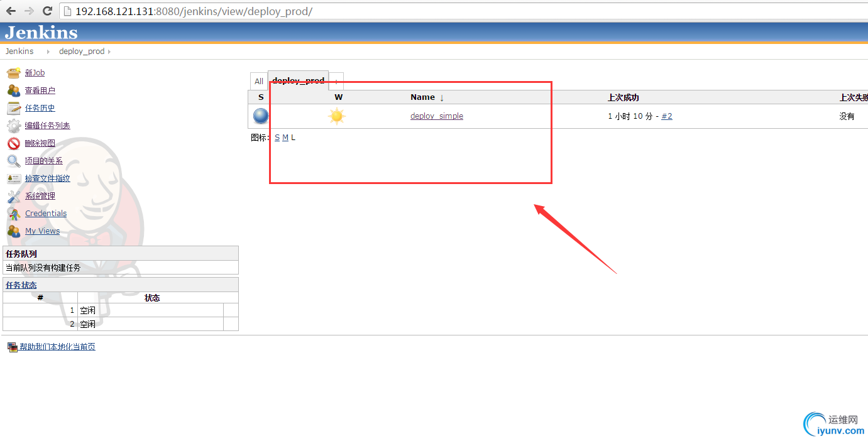Image resolution: width=868 pixels, height=441 pixels.
Task: Switch to the All view tab
Action: tap(259, 82)
